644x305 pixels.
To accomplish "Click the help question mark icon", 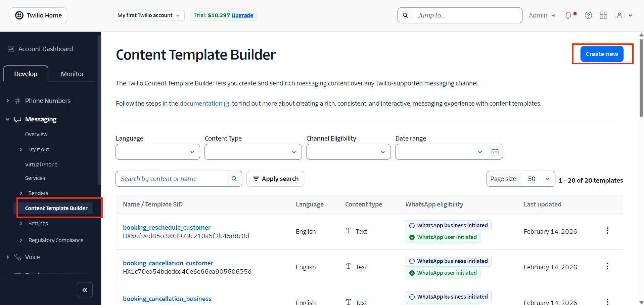I will tap(588, 15).
